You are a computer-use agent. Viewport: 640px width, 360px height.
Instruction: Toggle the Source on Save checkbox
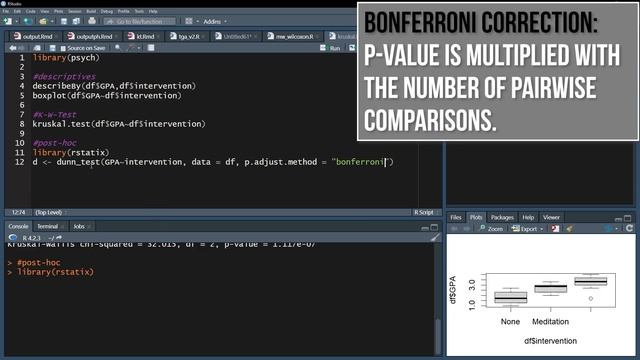click(63, 48)
